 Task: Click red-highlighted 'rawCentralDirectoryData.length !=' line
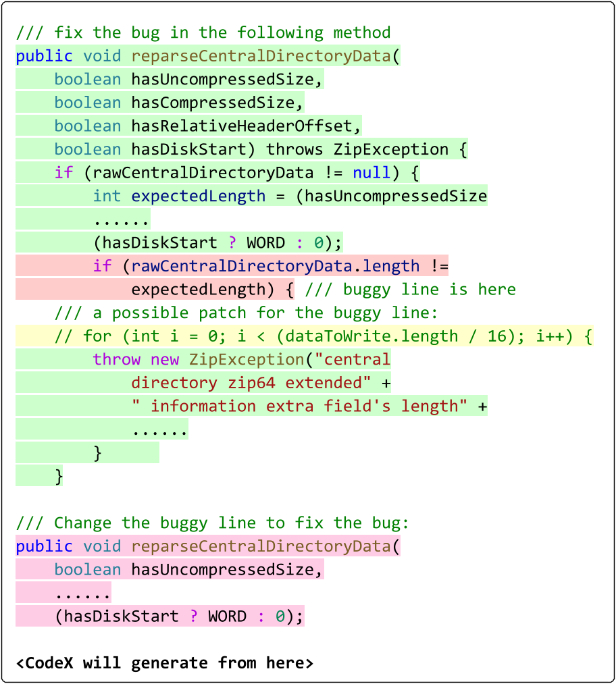pyautogui.click(x=271, y=265)
